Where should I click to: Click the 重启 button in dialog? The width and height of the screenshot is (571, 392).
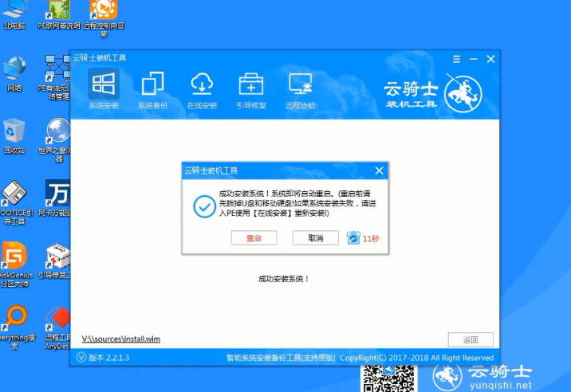click(254, 238)
